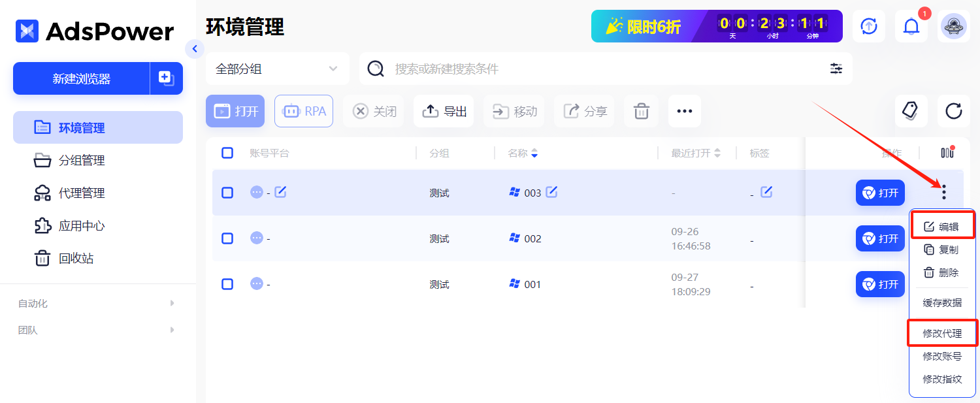Select 缓存数据 in the row actions menu
Screen dimensions: 980x403
pos(941,302)
